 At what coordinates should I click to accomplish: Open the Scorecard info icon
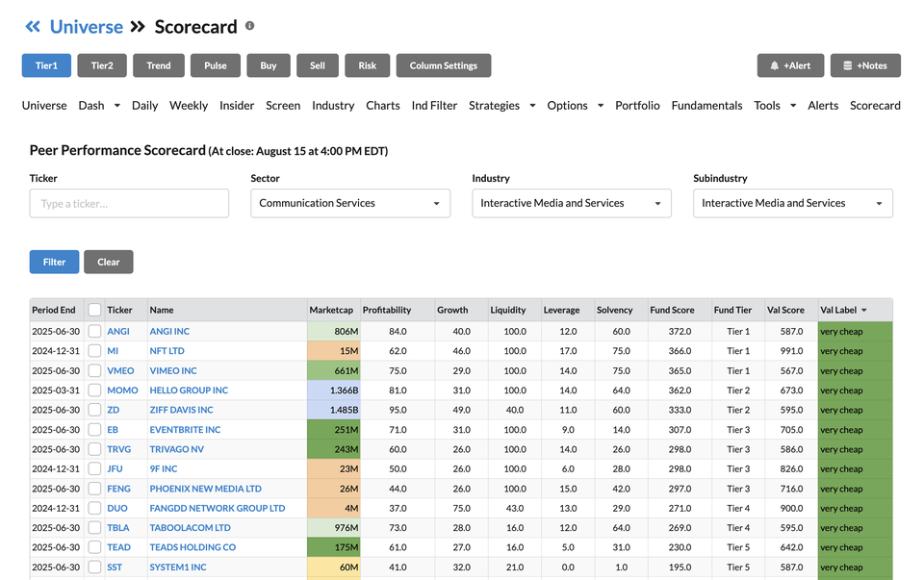250,26
